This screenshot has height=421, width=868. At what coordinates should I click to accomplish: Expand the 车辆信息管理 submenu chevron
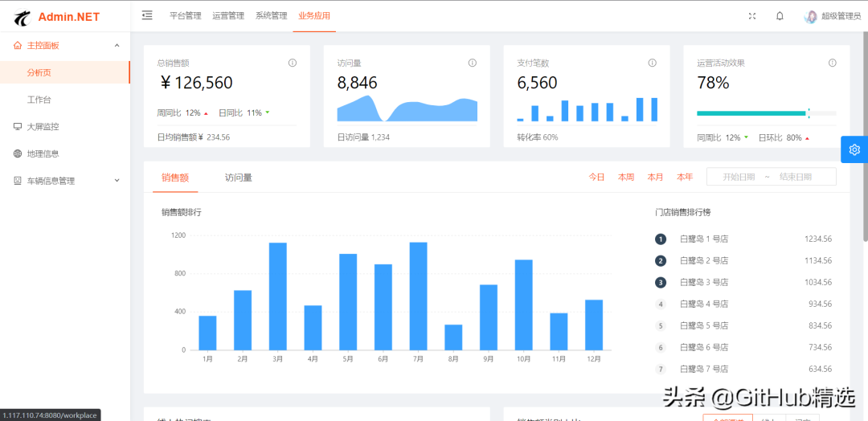pyautogui.click(x=117, y=180)
